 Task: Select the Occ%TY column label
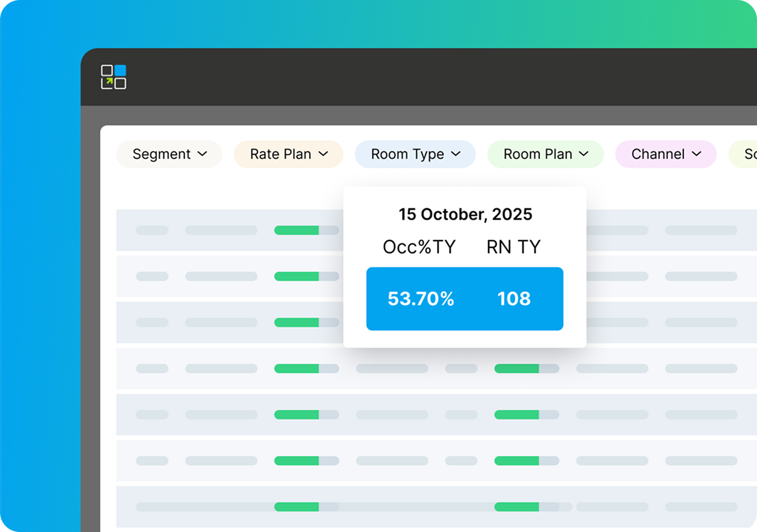419,247
